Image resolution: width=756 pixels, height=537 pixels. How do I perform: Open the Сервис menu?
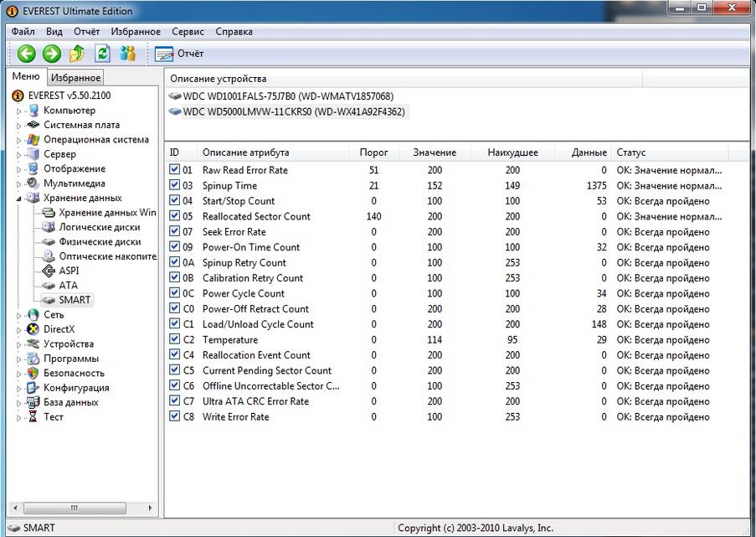point(188,32)
